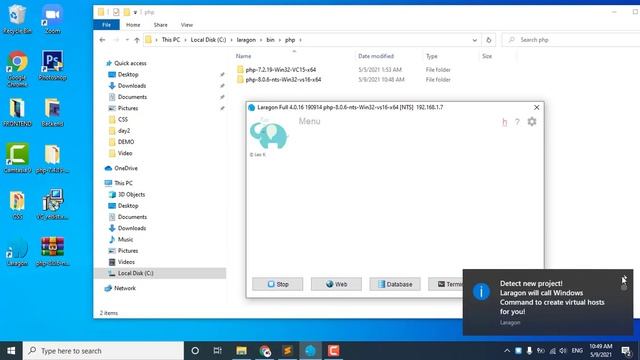Screen dimensions: 640x360
Task: Click the Stop button in Laragon
Action: 278,284
